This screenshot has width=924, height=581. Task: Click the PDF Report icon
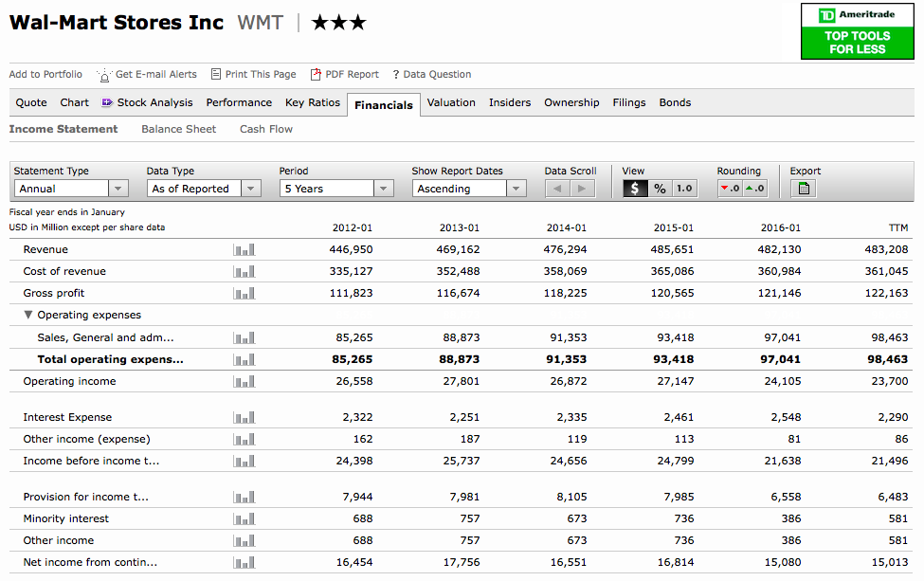[316, 74]
